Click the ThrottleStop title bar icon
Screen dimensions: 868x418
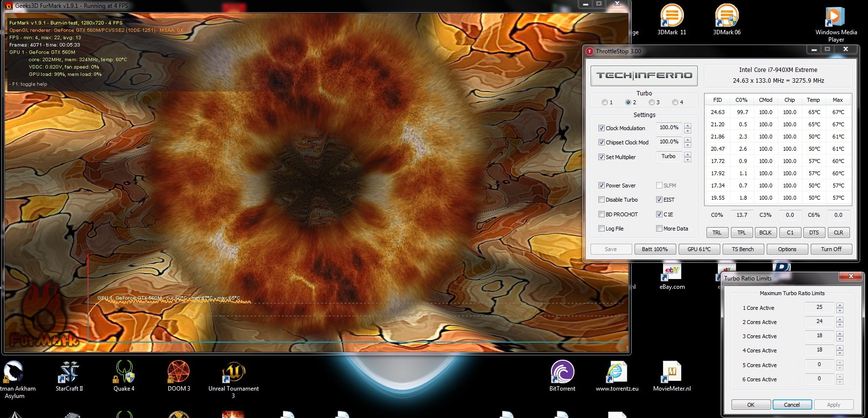pos(590,51)
